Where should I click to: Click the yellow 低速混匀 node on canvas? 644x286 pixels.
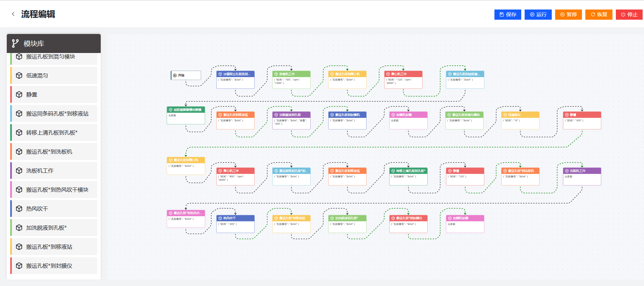[x=520, y=120]
